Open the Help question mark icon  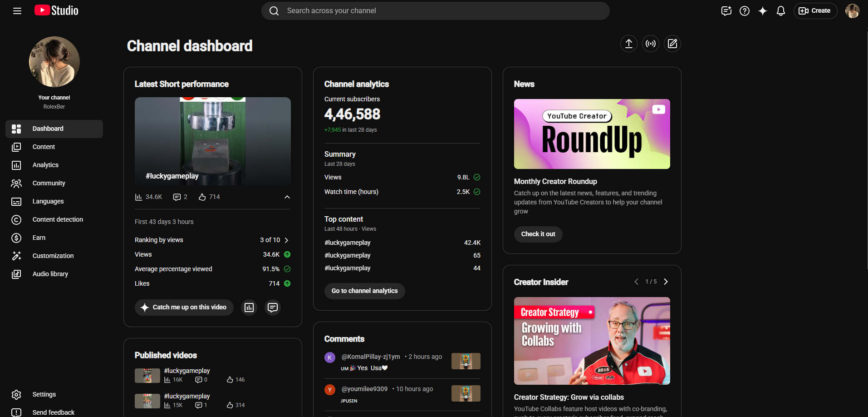pyautogui.click(x=745, y=11)
